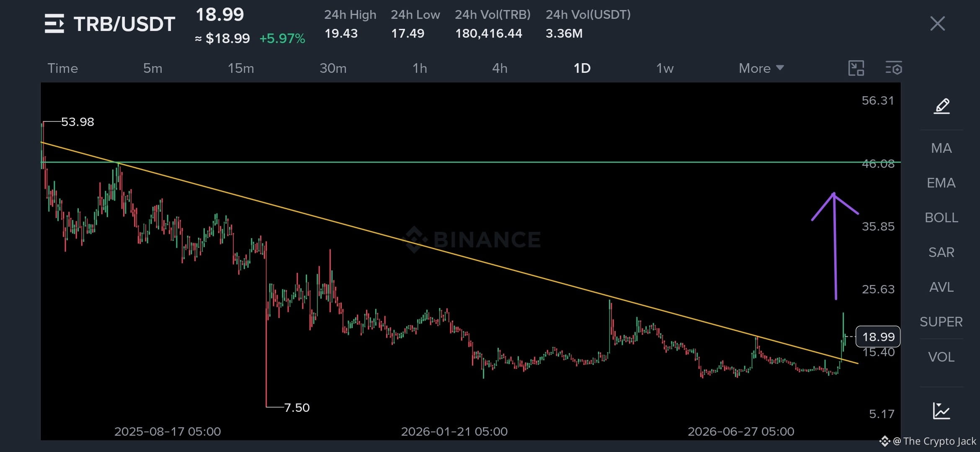The width and height of the screenshot is (980, 452).
Task: Tap the current price label 18.99 on axis
Action: (878, 336)
